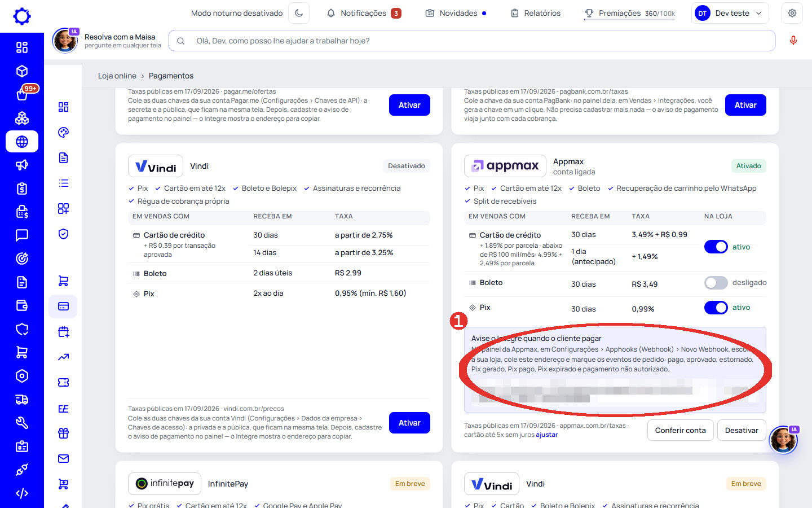The height and width of the screenshot is (508, 812).
Task: Go to Loja online breadcrumb
Action: coord(117,76)
